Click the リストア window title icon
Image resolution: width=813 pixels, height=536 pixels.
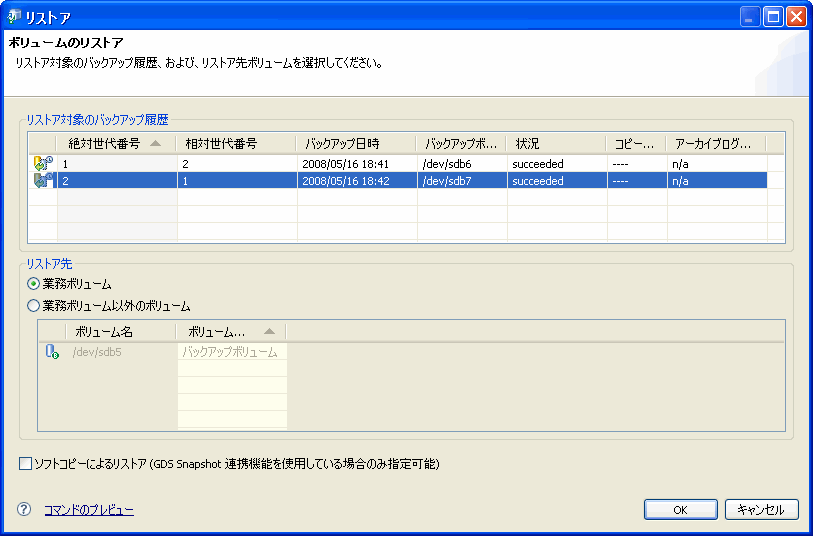(15, 17)
